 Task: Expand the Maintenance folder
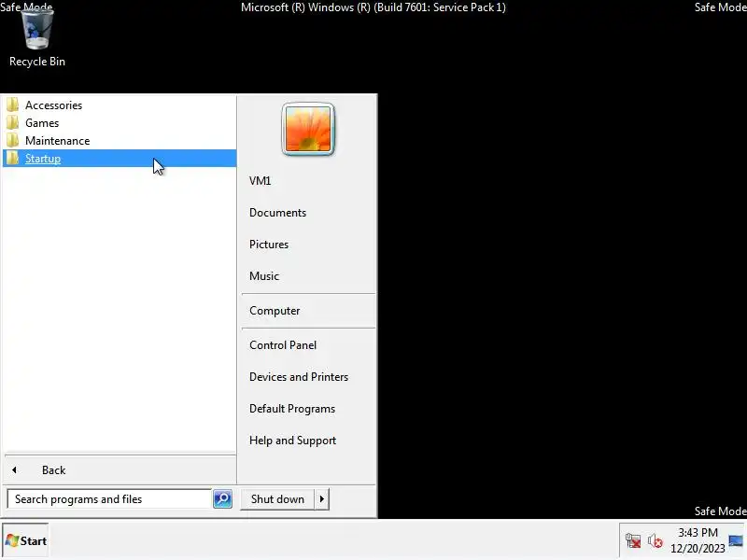[120, 140]
